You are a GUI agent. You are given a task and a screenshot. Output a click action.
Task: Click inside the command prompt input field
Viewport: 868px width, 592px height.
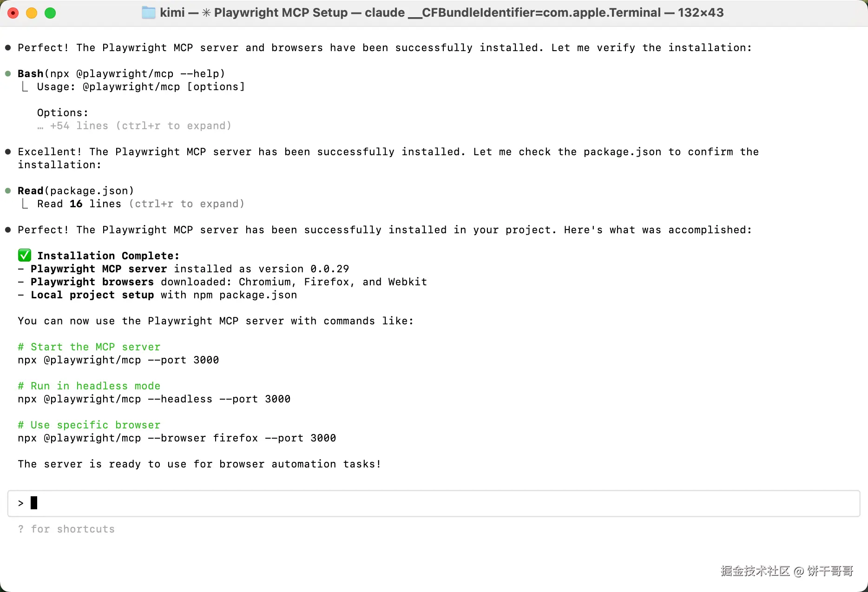[434, 503]
